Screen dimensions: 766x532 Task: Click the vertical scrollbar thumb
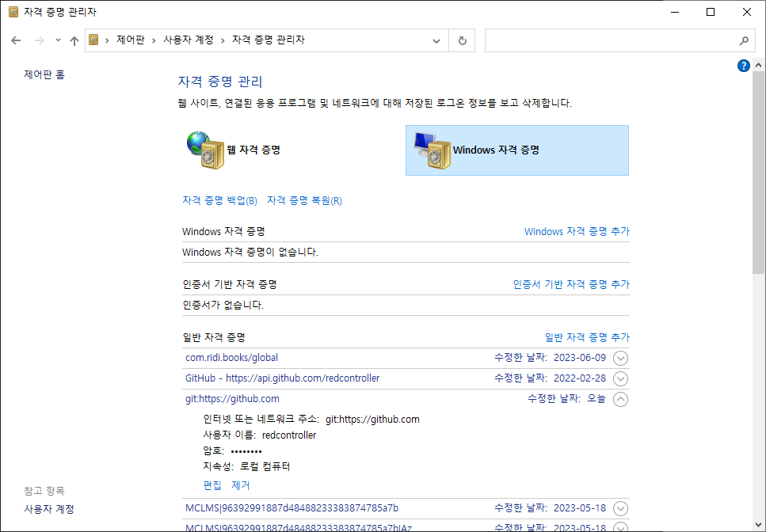(x=758, y=172)
